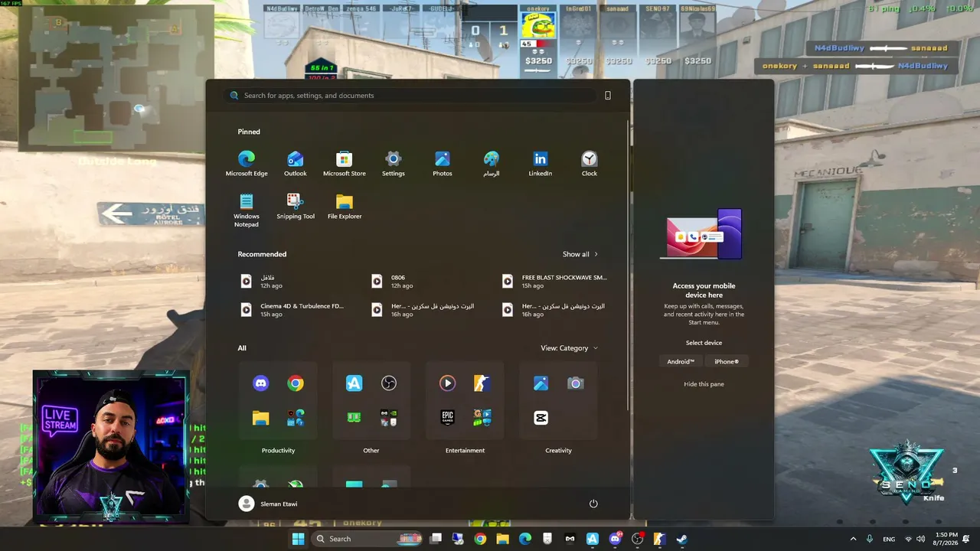
Task: Select iPhone as mobile device
Action: (727, 361)
